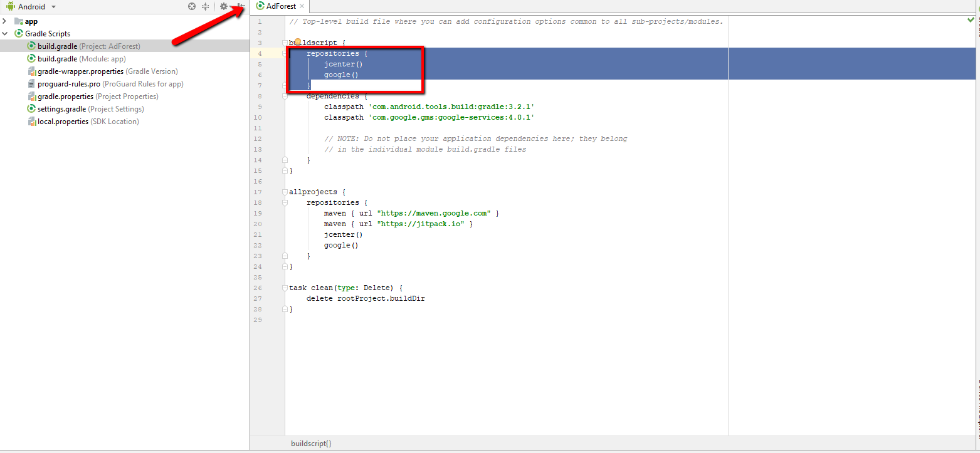Click the google-services:4.0.1 classpath string

click(x=451, y=118)
